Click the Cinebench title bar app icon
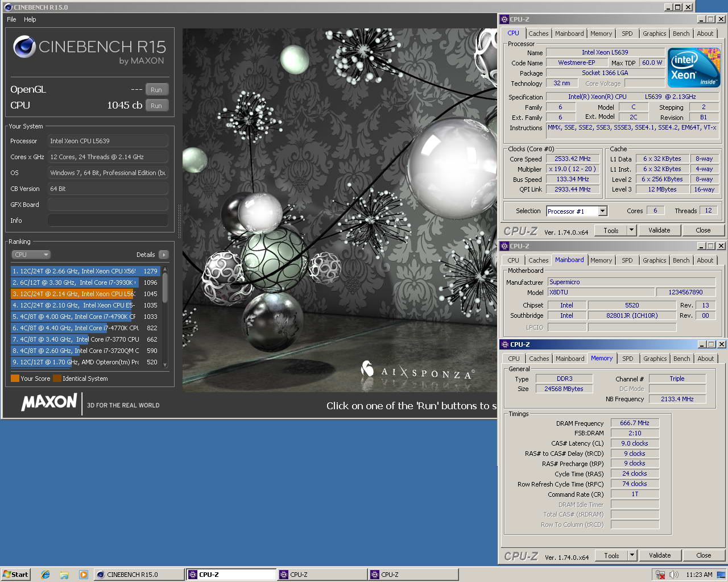The height and width of the screenshot is (582, 728). (x=8, y=7)
